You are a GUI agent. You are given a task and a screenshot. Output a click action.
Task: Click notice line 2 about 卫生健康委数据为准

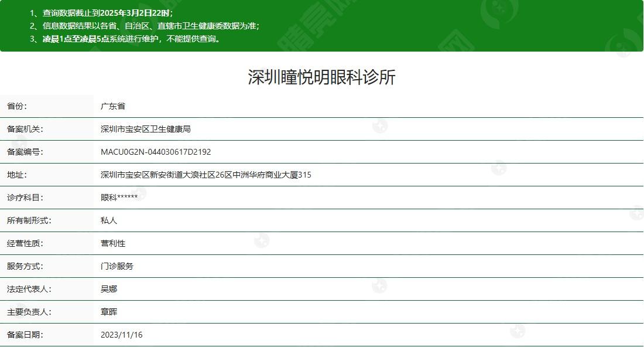tap(145, 26)
